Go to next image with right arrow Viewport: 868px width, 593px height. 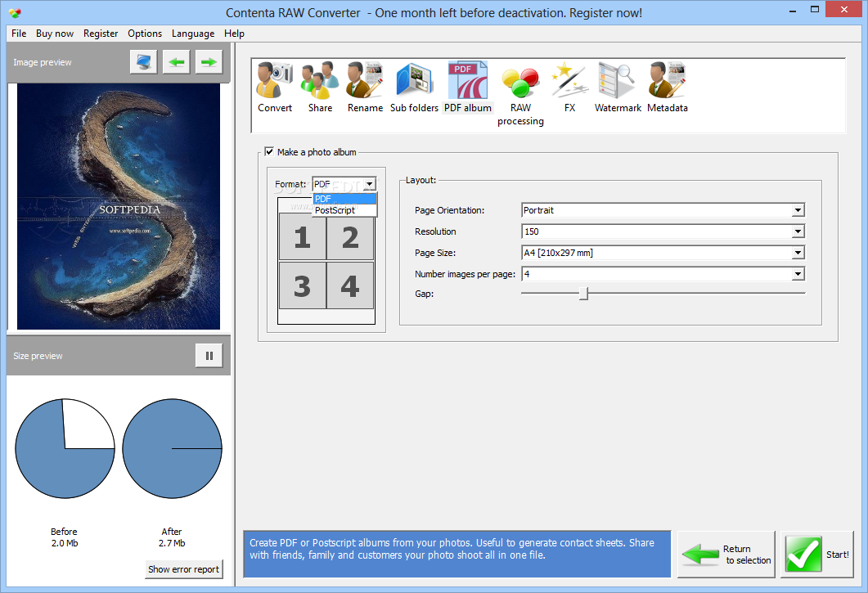point(209,62)
